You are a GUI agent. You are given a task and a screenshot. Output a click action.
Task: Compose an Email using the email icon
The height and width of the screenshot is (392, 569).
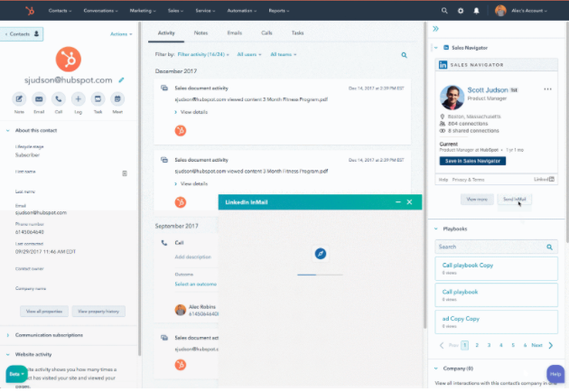tap(39, 98)
